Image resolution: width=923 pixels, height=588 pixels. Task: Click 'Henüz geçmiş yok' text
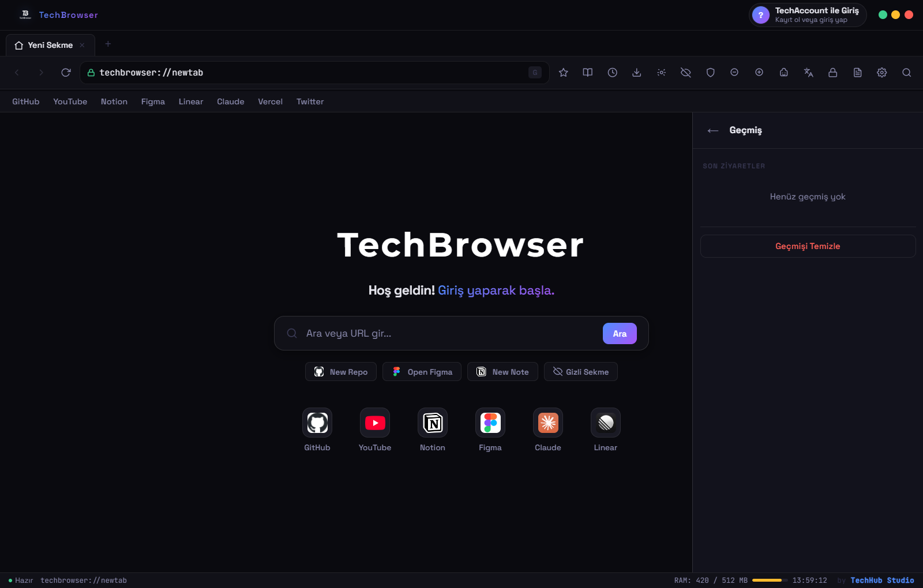808,197
